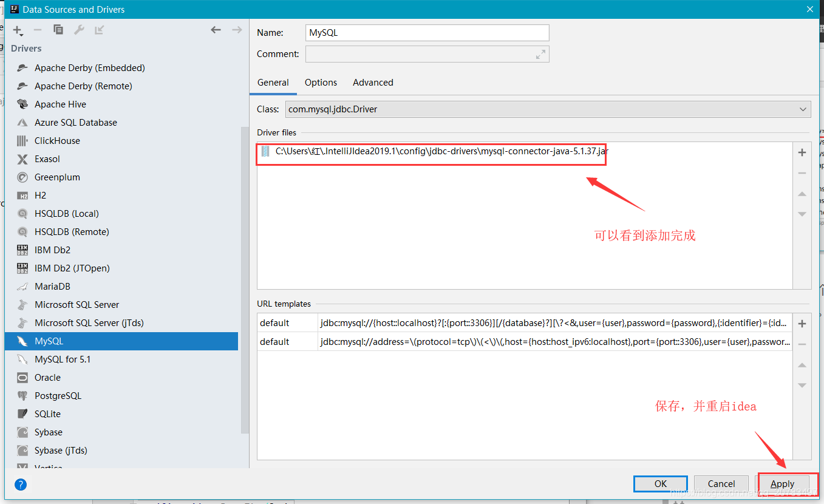Click the Cancel button
The image size is (824, 504).
721,484
